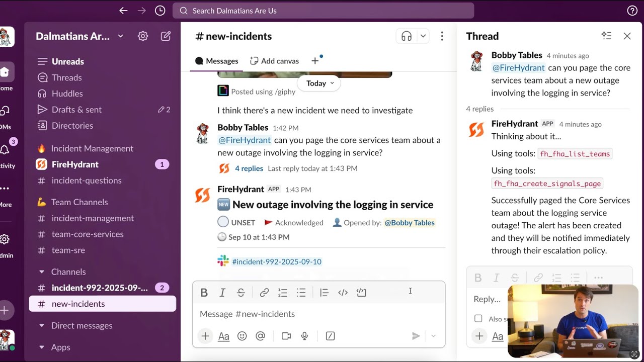Screen dimensions: 644x362
Task: Switch to Messages tab
Action: 217,61
